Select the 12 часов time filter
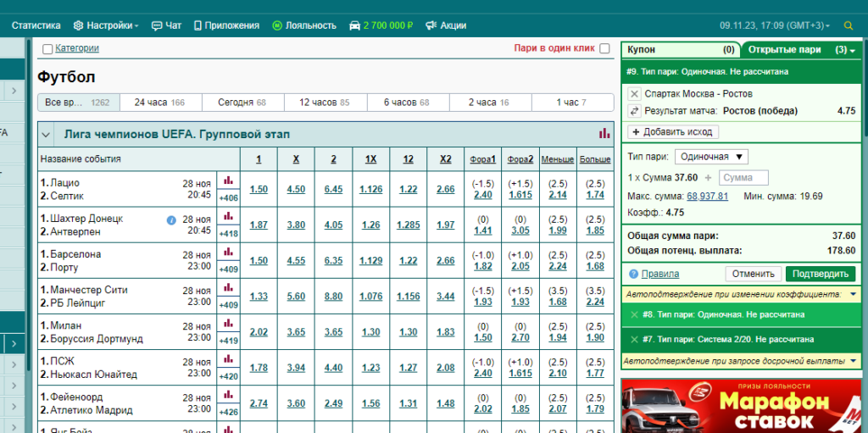Screen dimensions: 868x433 tap(325, 103)
